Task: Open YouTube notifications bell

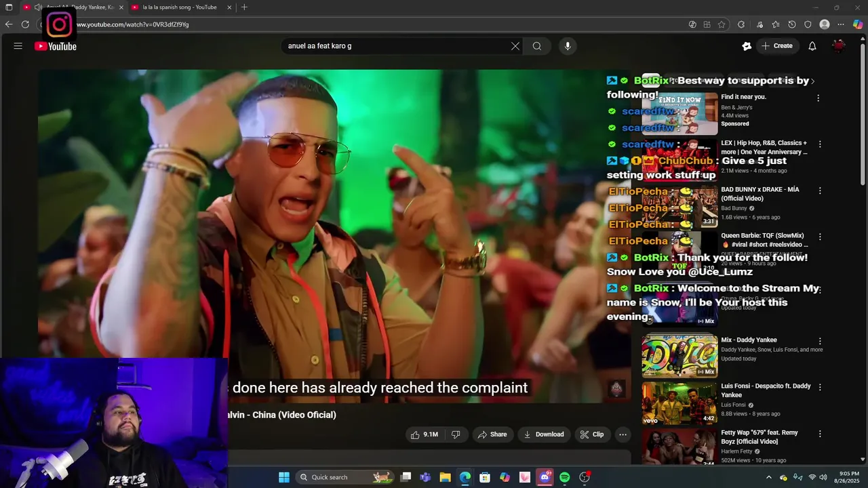Action: [812, 46]
